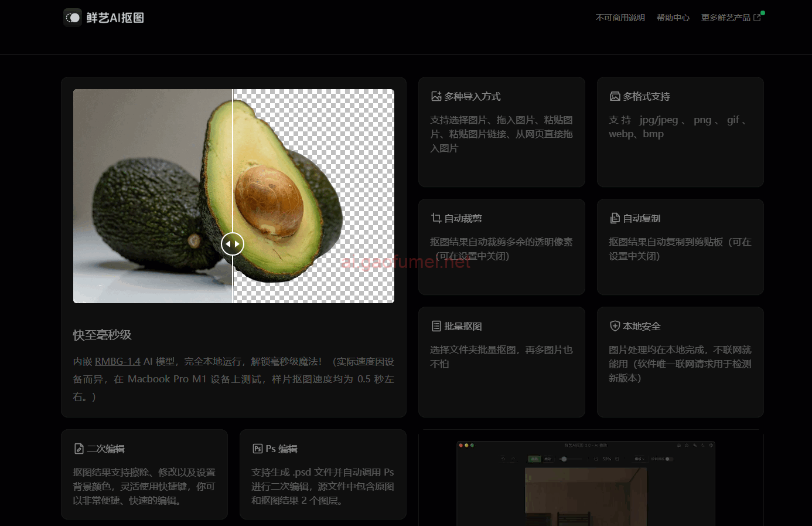Click the 快至毫秒级 heading

(102, 335)
